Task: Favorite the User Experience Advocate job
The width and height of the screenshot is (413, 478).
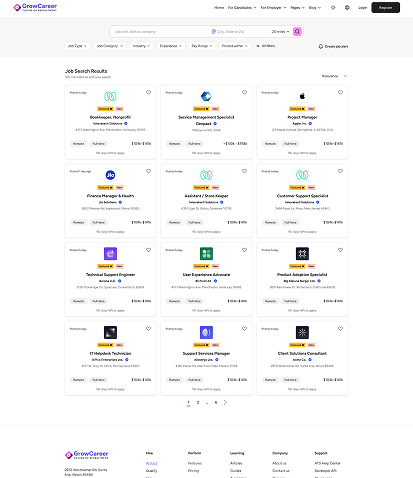Action: 244,250
